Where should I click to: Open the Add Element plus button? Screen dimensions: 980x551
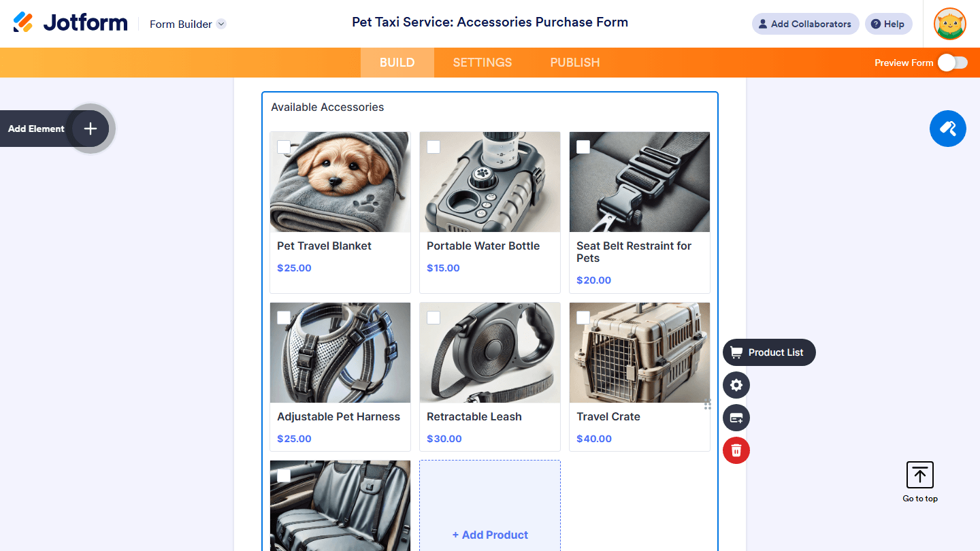click(91, 129)
